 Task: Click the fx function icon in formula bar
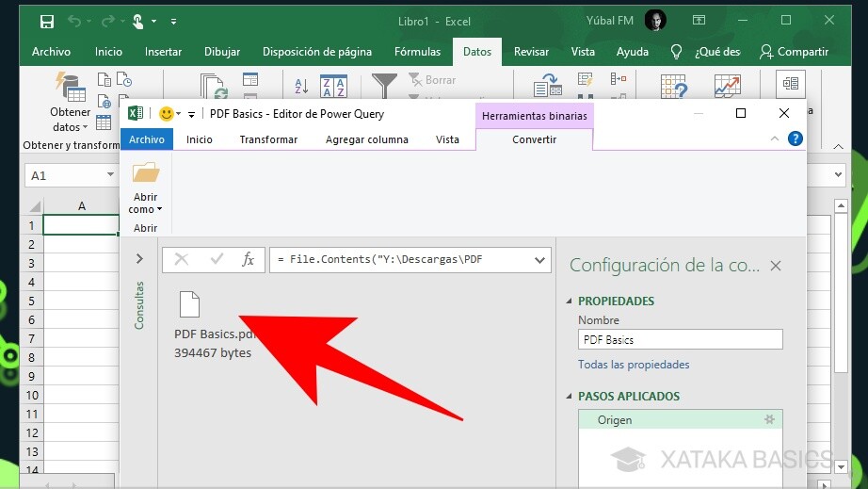click(x=248, y=259)
